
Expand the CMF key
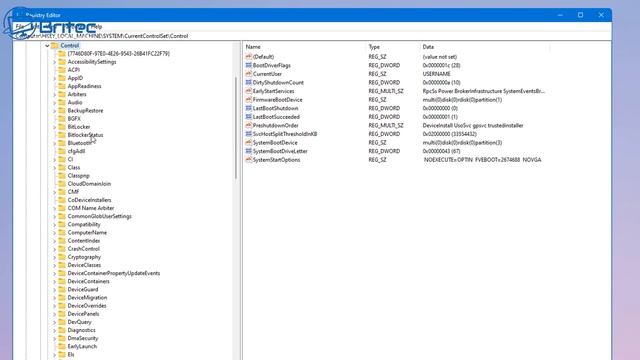coord(55,192)
